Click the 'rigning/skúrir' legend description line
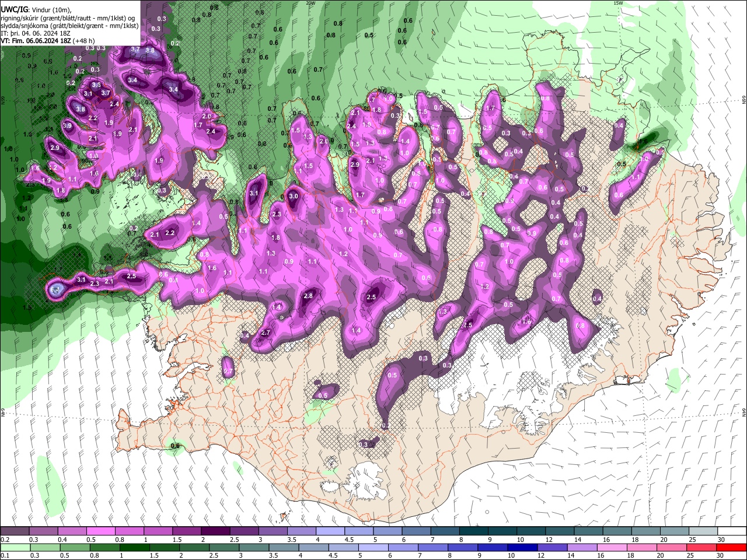 68,18
